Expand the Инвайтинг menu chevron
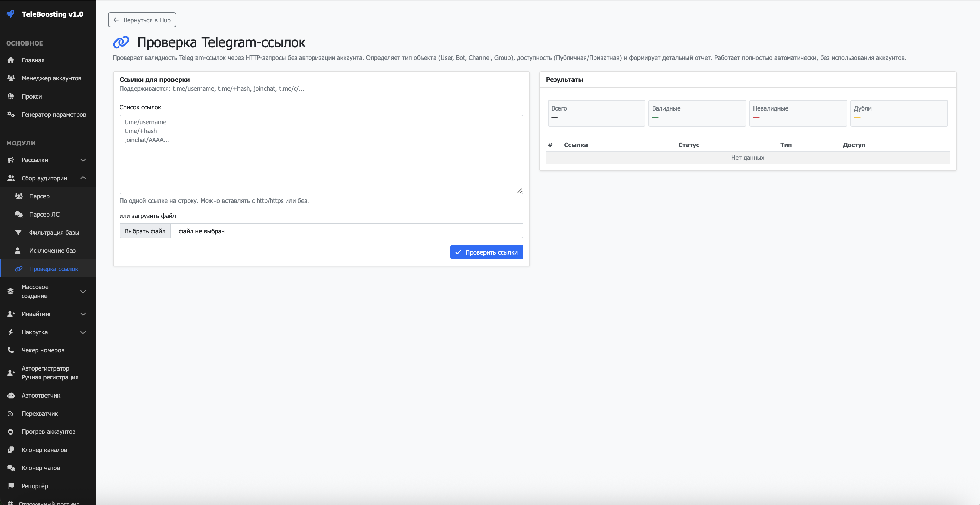 [83, 314]
